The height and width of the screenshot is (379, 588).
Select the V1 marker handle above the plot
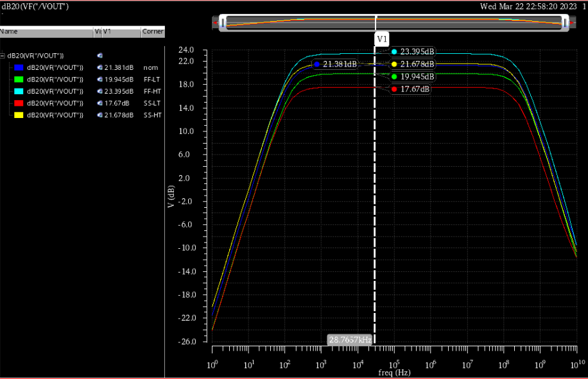pyautogui.click(x=381, y=38)
